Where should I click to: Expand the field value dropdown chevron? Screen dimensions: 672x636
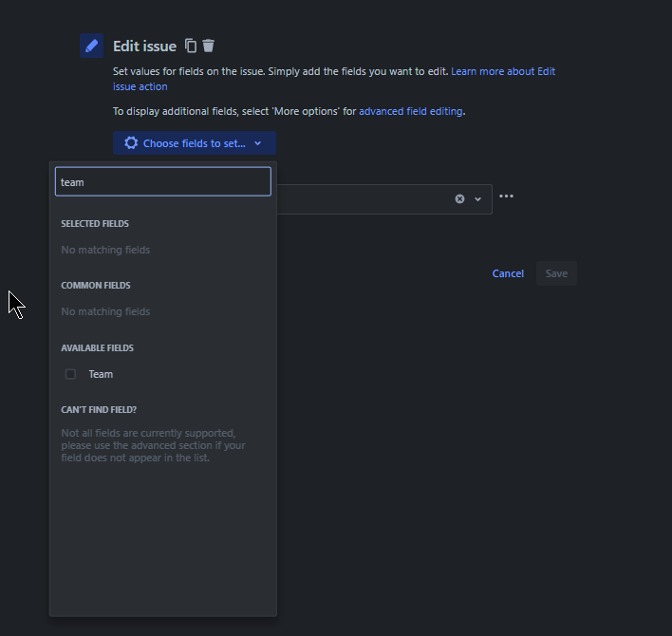click(477, 198)
